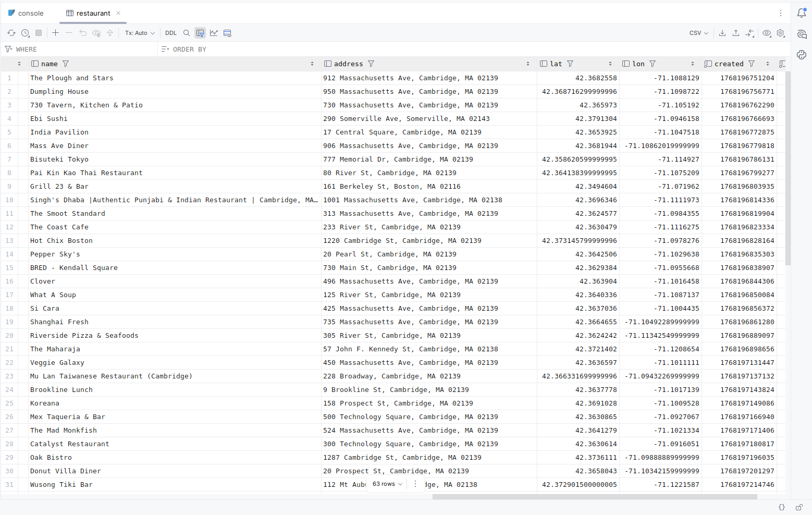This screenshot has height=515, width=812.
Task: Switch to the console tab
Action: [x=26, y=13]
